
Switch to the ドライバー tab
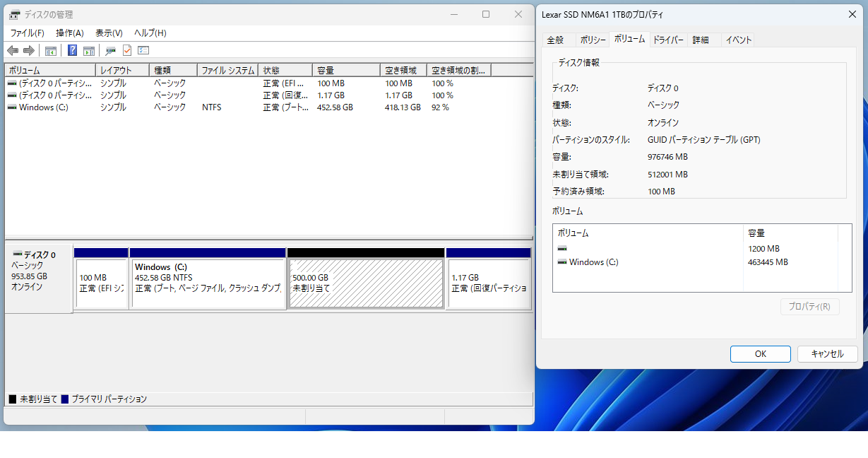pos(667,40)
